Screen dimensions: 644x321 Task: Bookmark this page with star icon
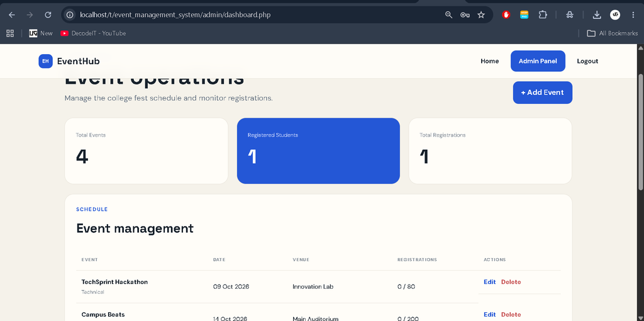coord(481,15)
